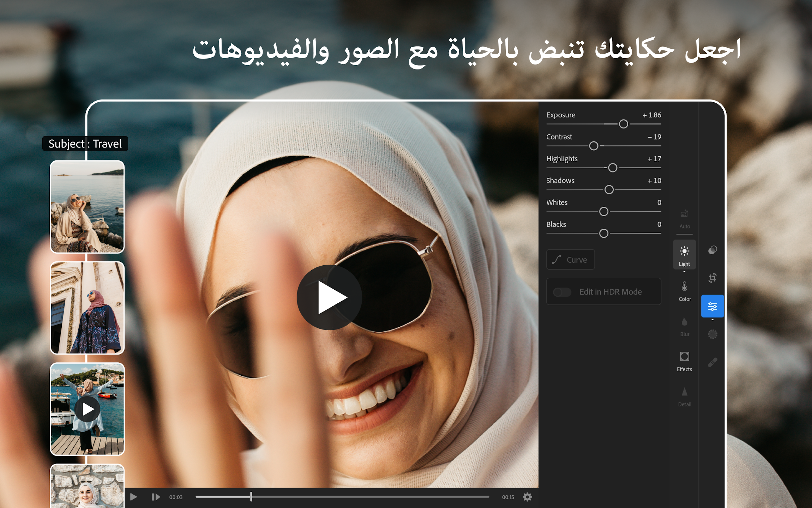The height and width of the screenshot is (508, 812).
Task: Click the frame-advance playback icon
Action: pyautogui.click(x=155, y=497)
